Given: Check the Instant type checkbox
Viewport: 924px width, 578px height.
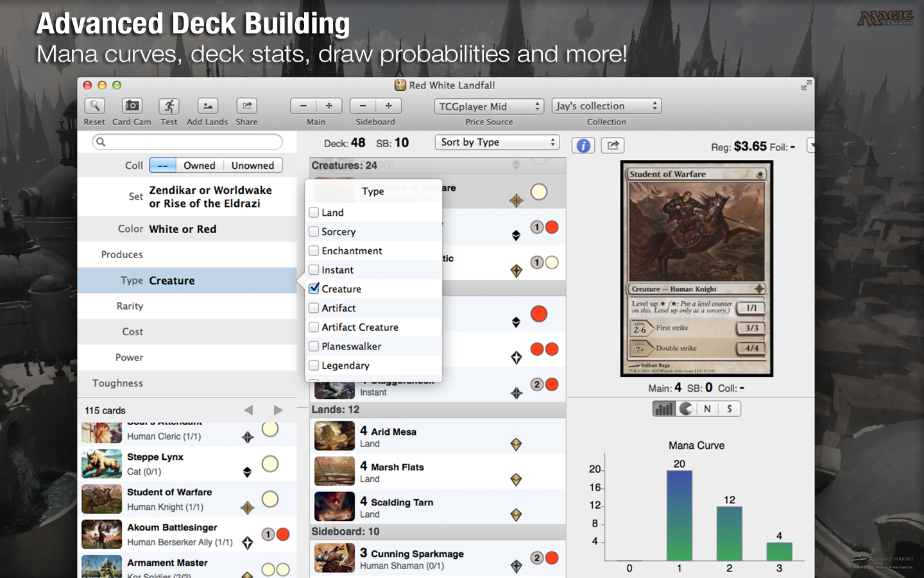Looking at the screenshot, I should pos(314,270).
